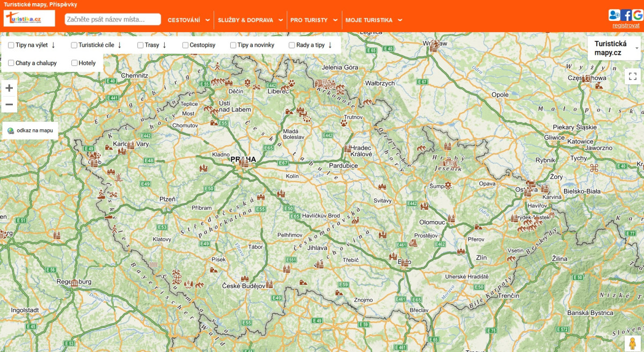Sign in with the Google icon

[x=638, y=15]
